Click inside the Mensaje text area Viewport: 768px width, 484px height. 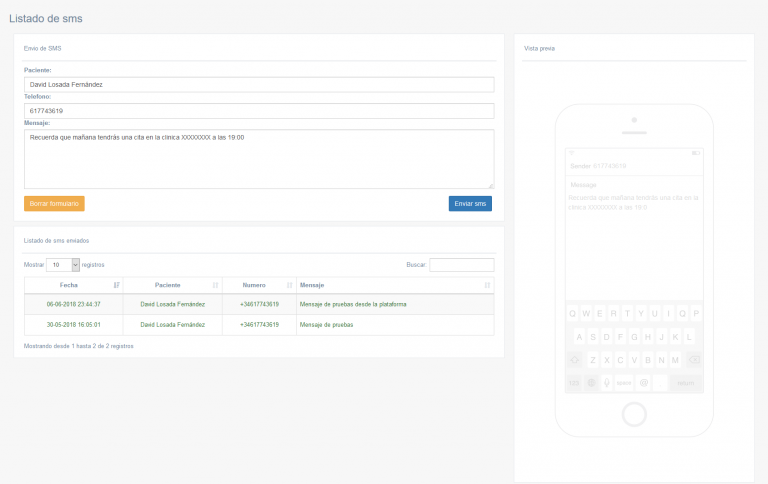[x=259, y=158]
